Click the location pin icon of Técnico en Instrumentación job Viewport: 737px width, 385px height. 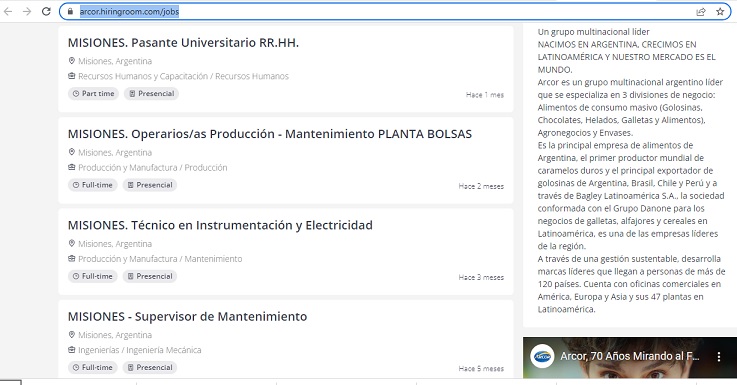[x=71, y=243]
